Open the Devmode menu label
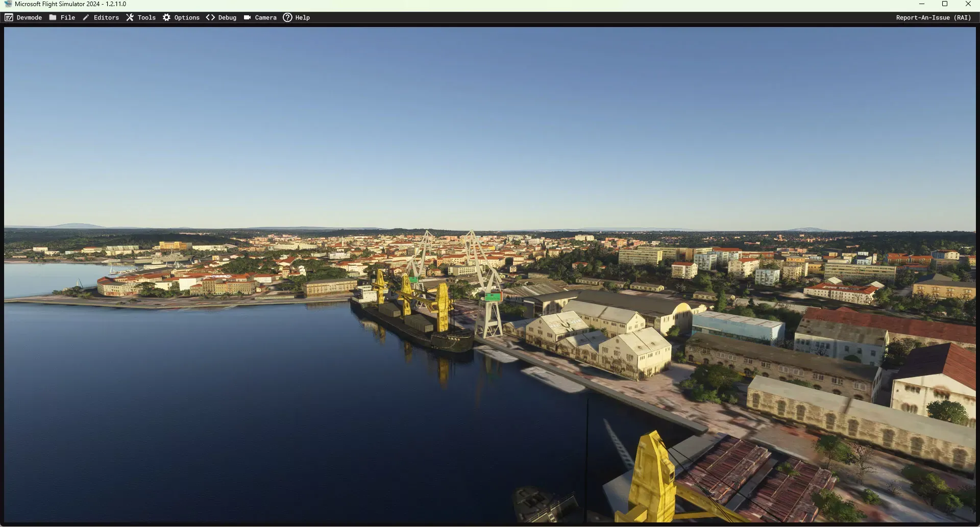 tap(29, 17)
